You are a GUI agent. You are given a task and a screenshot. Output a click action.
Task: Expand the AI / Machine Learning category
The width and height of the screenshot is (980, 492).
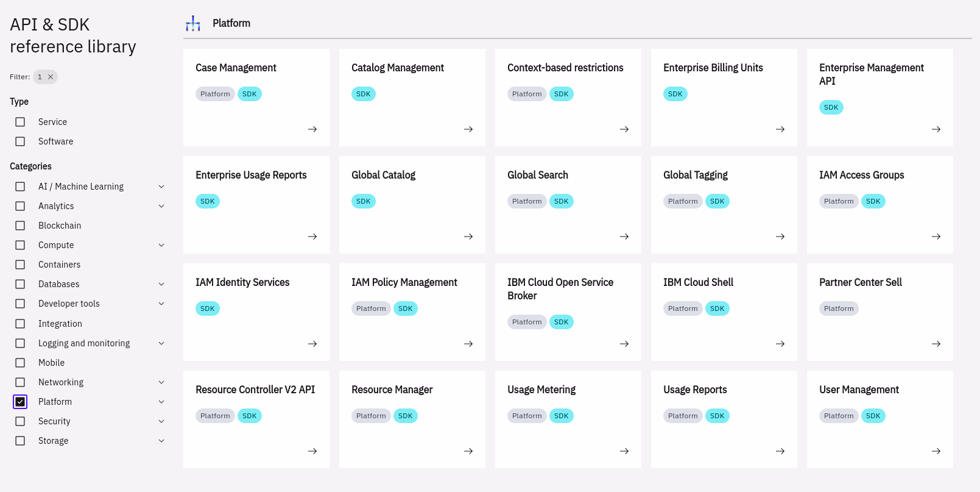[161, 187]
